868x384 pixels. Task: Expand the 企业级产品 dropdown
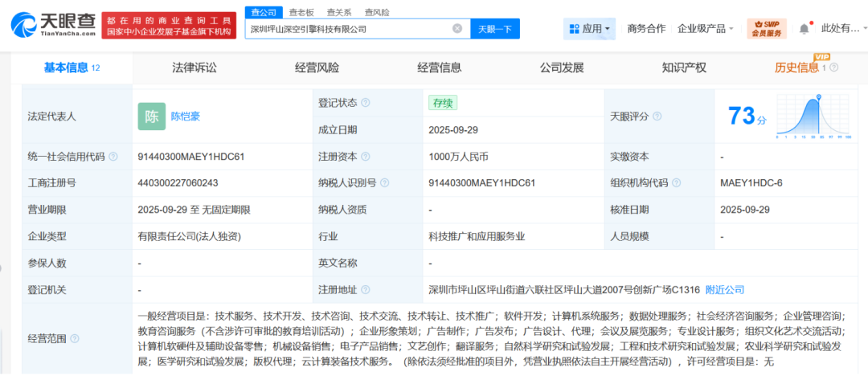pos(706,29)
